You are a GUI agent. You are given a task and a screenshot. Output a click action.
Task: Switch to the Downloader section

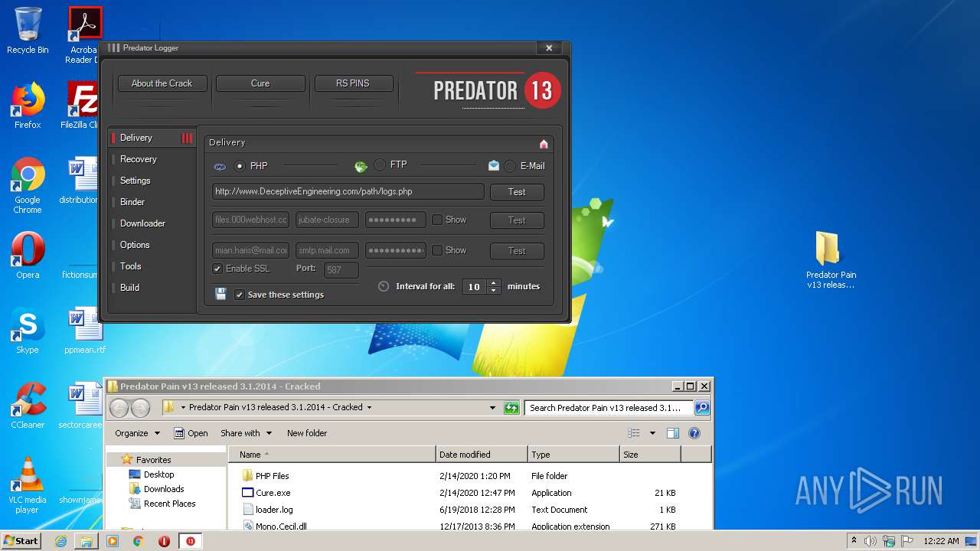pos(142,223)
